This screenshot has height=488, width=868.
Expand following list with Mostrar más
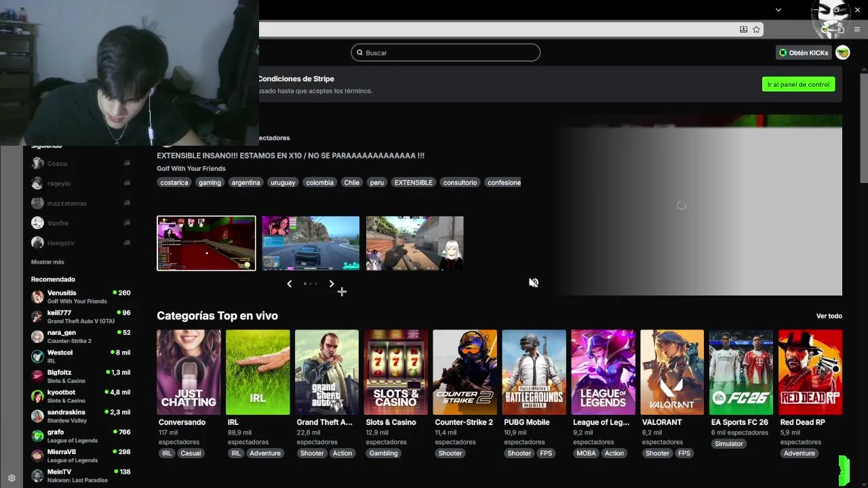point(47,262)
